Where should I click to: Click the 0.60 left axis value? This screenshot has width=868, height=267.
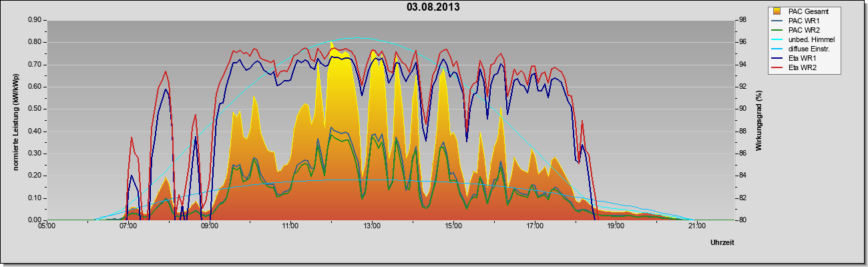click(x=35, y=87)
